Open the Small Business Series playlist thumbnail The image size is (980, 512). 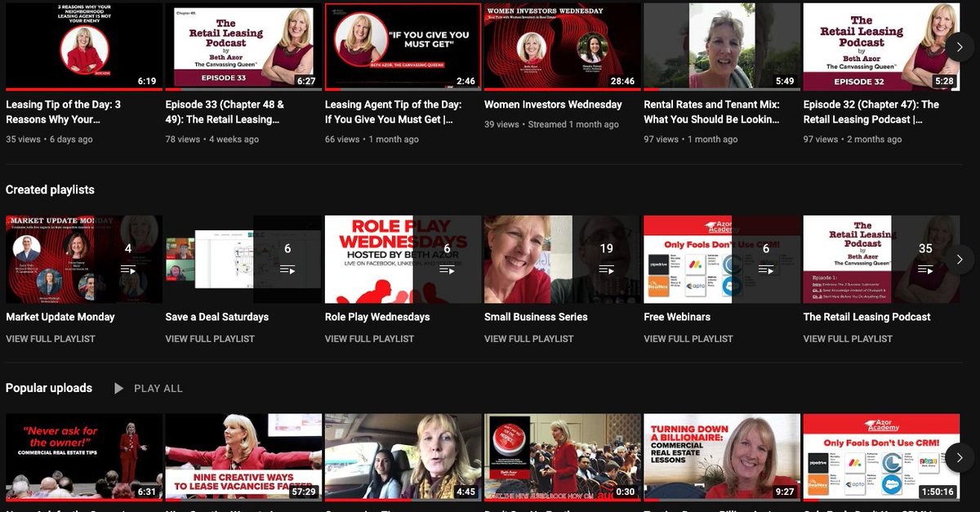(562, 260)
